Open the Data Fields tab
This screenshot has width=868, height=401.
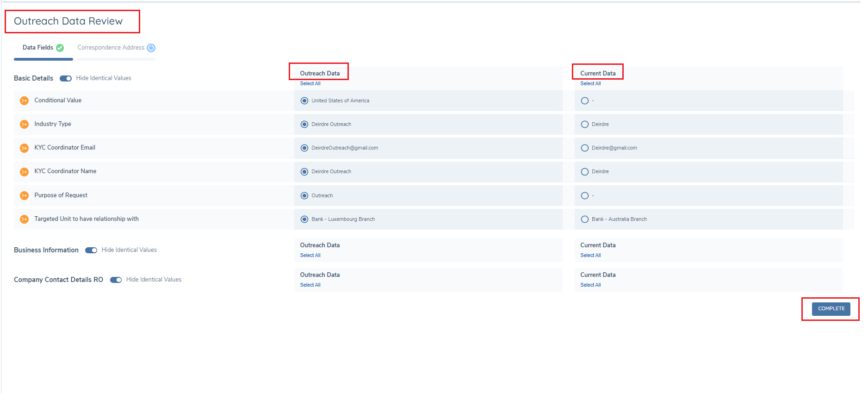38,48
